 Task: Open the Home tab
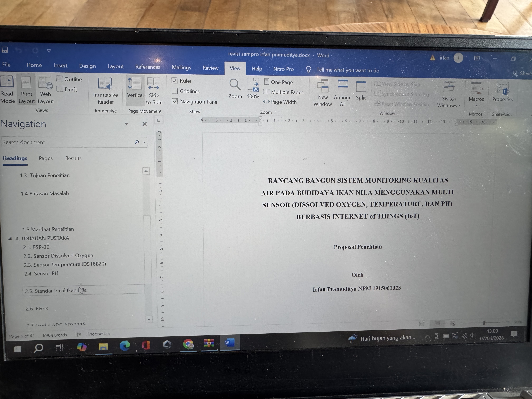(34, 65)
